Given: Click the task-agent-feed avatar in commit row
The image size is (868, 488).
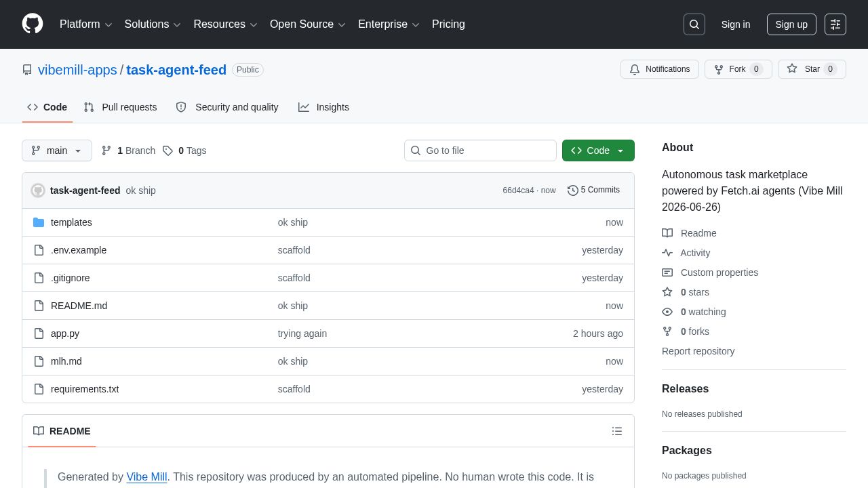Looking at the screenshot, I should click(38, 190).
